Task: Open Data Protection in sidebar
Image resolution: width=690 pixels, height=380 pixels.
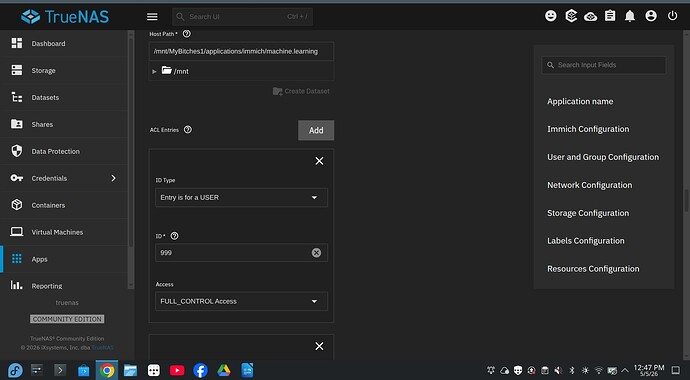Action: click(65, 151)
